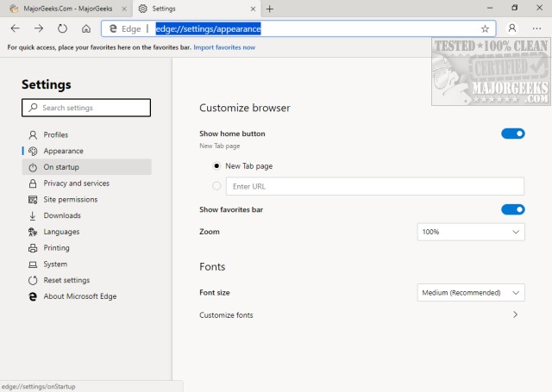Screen dimensions: 552x392
Task: Click the address bar showing edge://settings/appearance
Action: tap(298, 28)
